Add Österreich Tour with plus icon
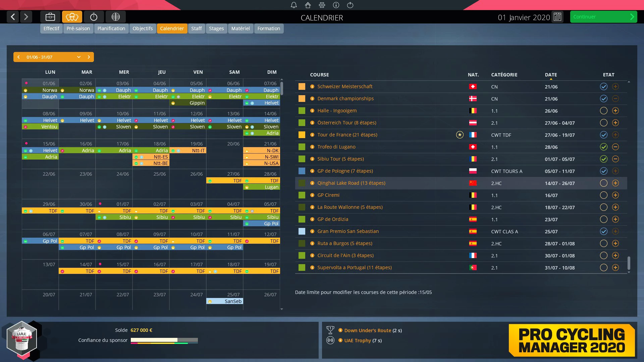 (x=615, y=123)
